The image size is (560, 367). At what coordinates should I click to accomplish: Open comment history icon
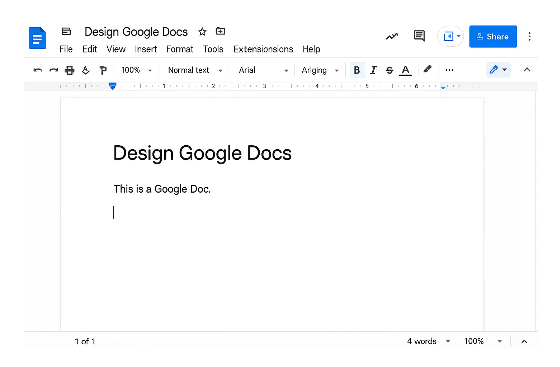[x=419, y=36]
